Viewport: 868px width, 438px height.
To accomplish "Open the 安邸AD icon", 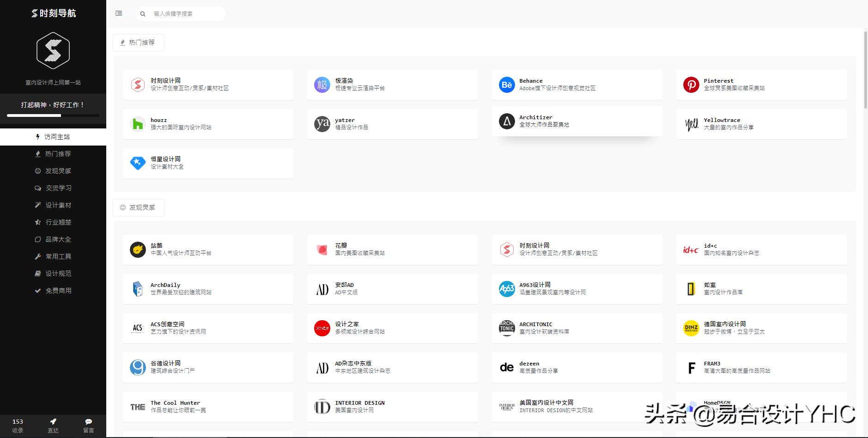I will (322, 289).
